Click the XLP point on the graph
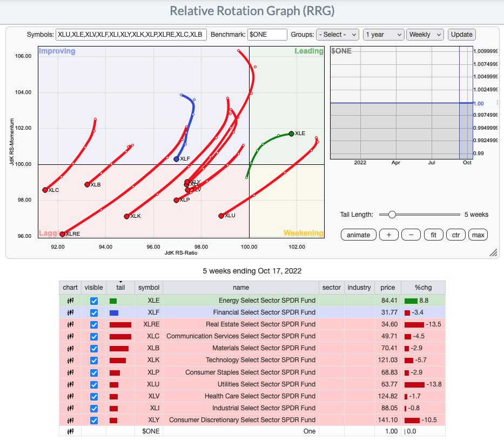 tap(176, 201)
